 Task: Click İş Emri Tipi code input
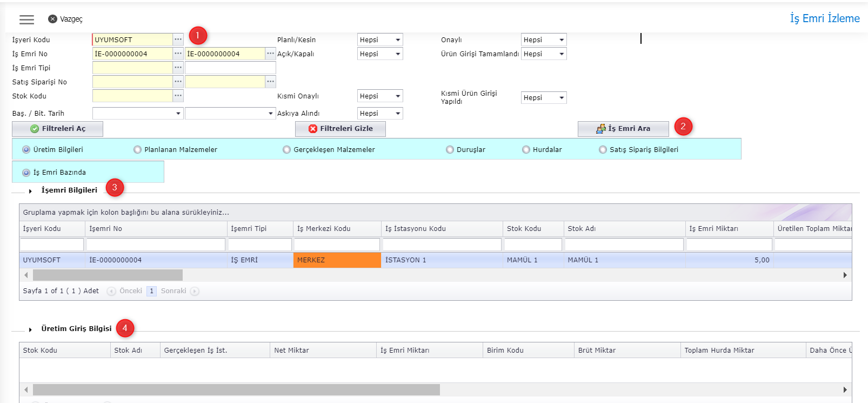coord(132,68)
